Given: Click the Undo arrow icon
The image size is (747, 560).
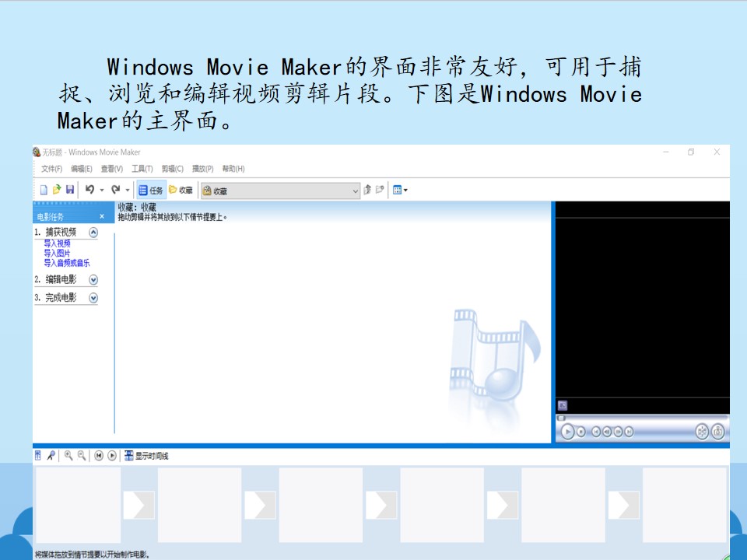Looking at the screenshot, I should (89, 190).
